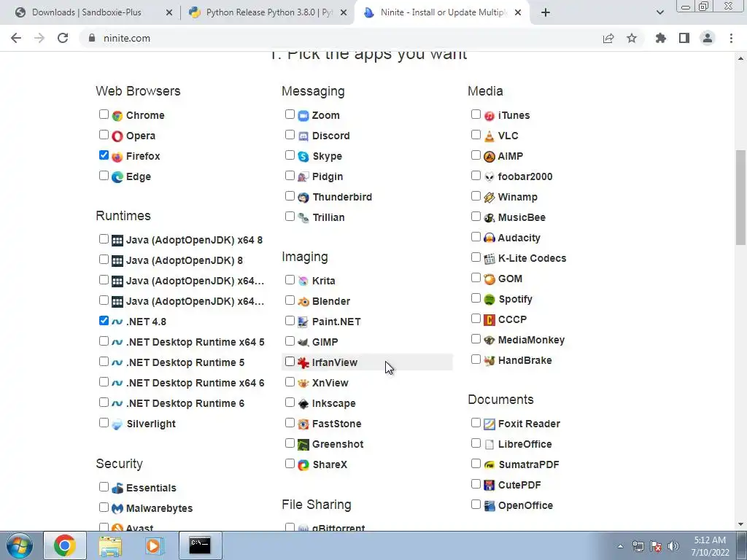Click the OpenOffice label
This screenshot has width=747, height=560.
point(525,506)
